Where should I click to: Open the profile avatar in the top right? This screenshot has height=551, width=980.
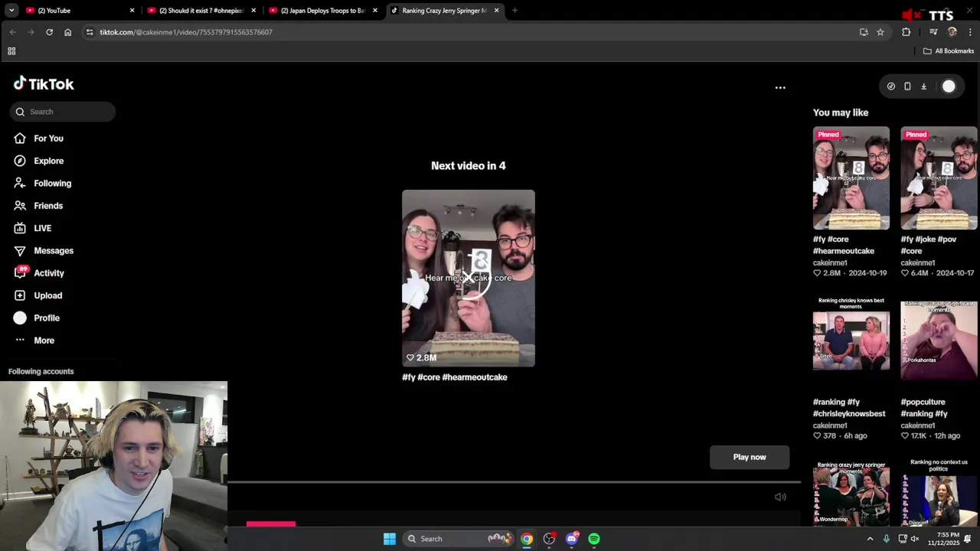pyautogui.click(x=949, y=86)
